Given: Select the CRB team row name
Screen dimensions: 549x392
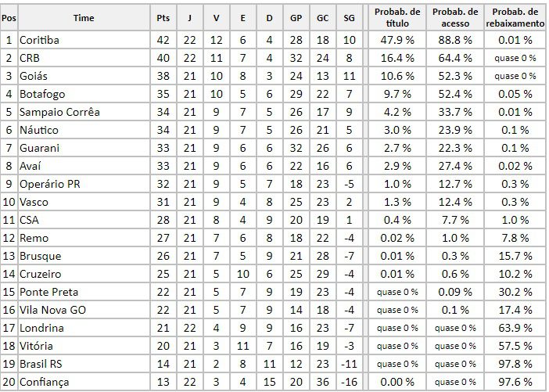Looking at the screenshot, I should [x=30, y=58].
